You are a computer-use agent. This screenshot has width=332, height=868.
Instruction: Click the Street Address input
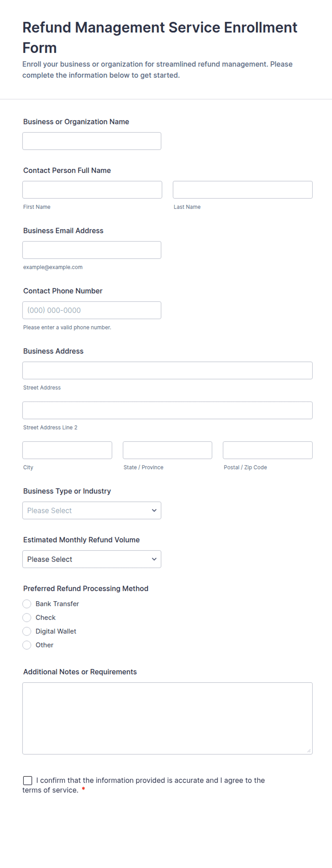pos(167,370)
